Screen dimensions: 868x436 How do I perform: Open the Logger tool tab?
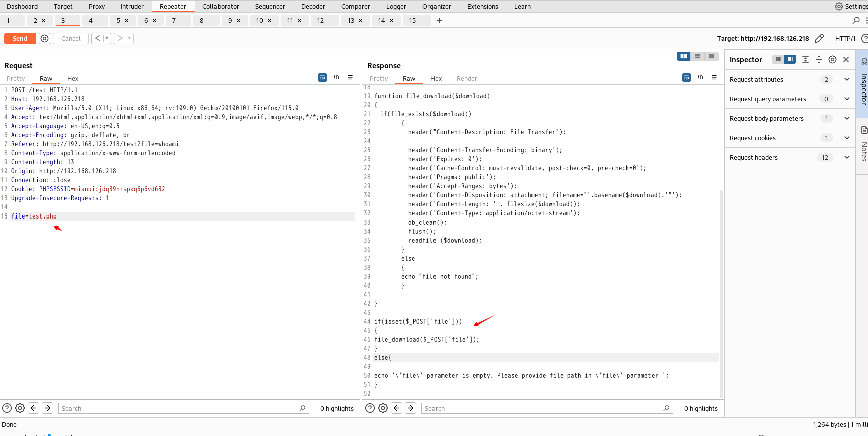click(396, 6)
